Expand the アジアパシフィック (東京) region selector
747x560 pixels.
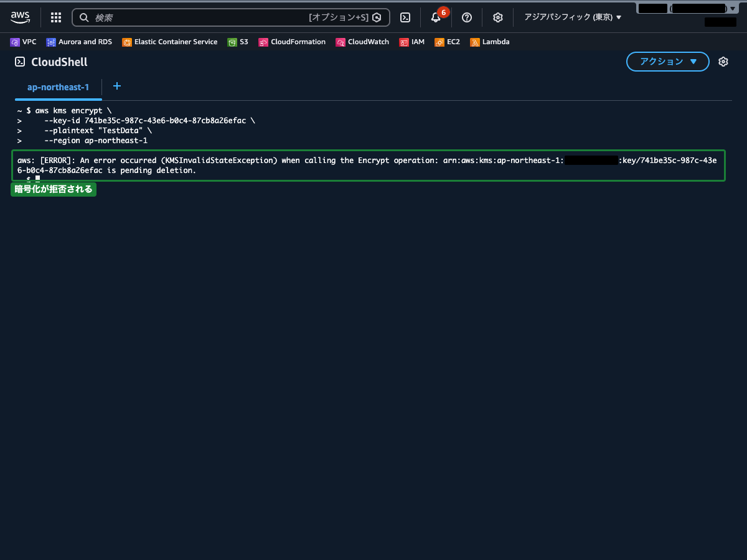pyautogui.click(x=573, y=17)
